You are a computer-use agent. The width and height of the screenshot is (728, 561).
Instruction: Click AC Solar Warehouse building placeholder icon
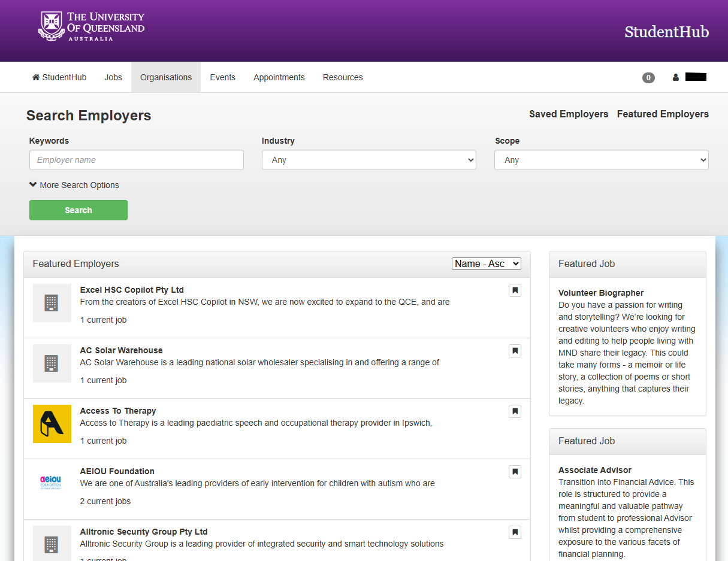[x=52, y=363]
